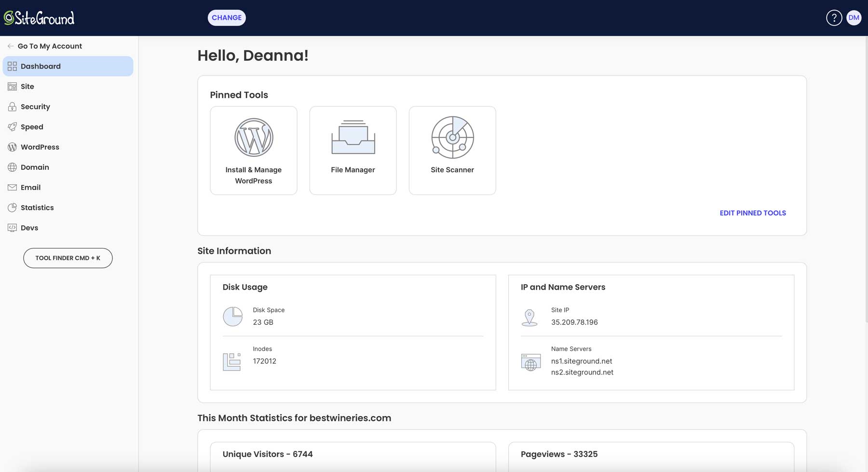Click the Disk Space pie chart graphic
The height and width of the screenshot is (472, 868).
pos(233,317)
